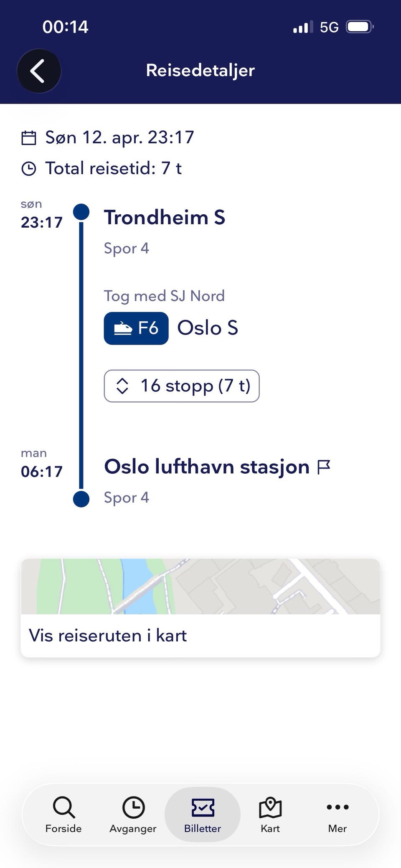Viewport: 401px width, 868px height.
Task: Tap the Trondheim S timeline dot
Action: pyautogui.click(x=81, y=212)
